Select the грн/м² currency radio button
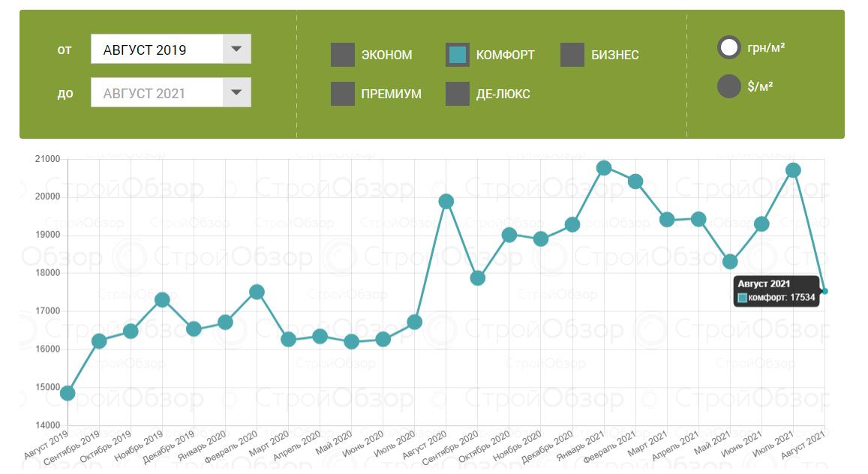Screen dimensions: 868x474 coord(729,48)
